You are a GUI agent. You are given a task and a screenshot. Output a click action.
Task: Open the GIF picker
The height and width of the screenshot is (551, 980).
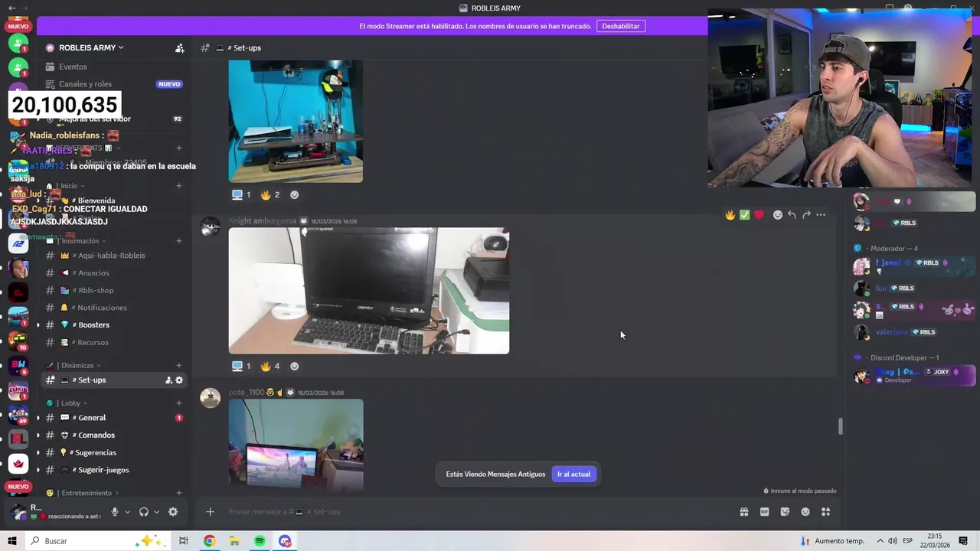(x=764, y=512)
